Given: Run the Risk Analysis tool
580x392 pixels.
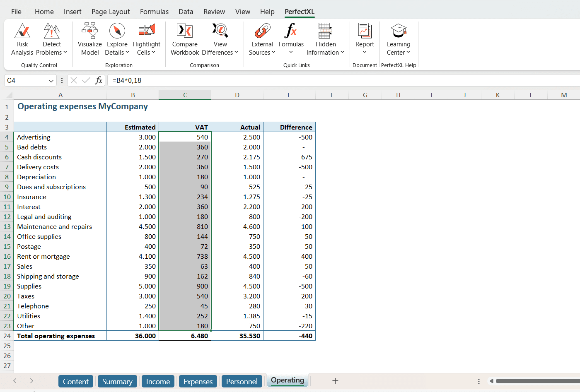Looking at the screenshot, I should pos(22,39).
